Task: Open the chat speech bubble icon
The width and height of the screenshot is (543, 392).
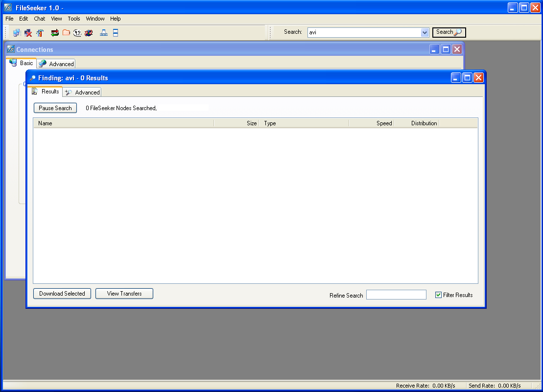Action: (x=77, y=33)
